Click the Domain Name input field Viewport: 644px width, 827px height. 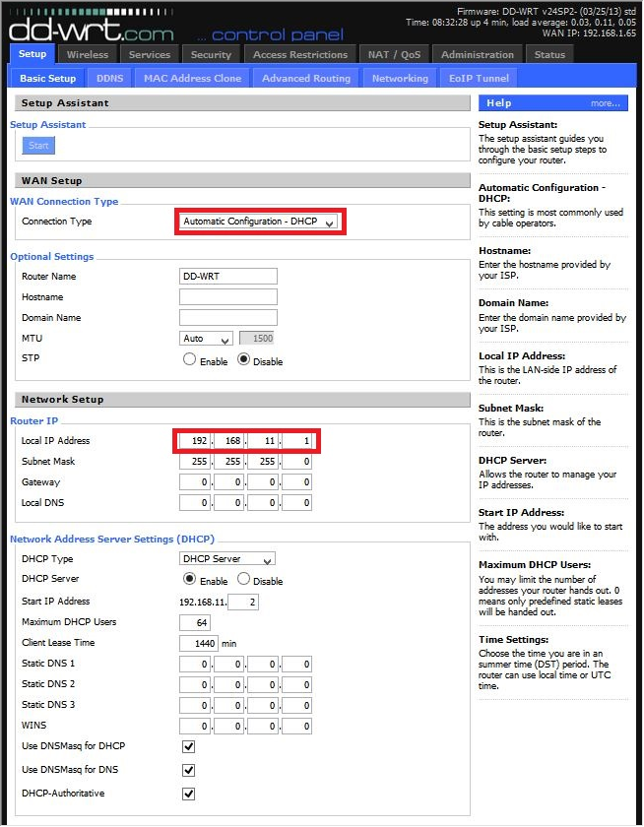227,317
